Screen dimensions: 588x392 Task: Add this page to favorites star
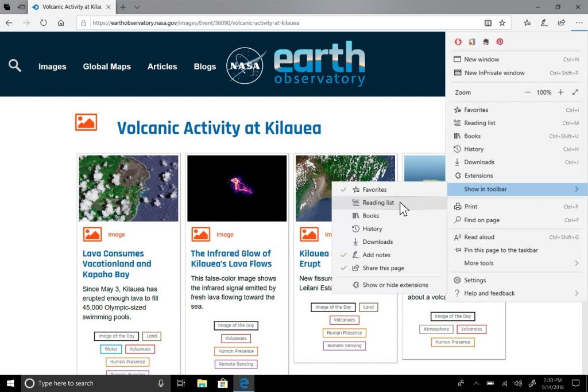[502, 23]
